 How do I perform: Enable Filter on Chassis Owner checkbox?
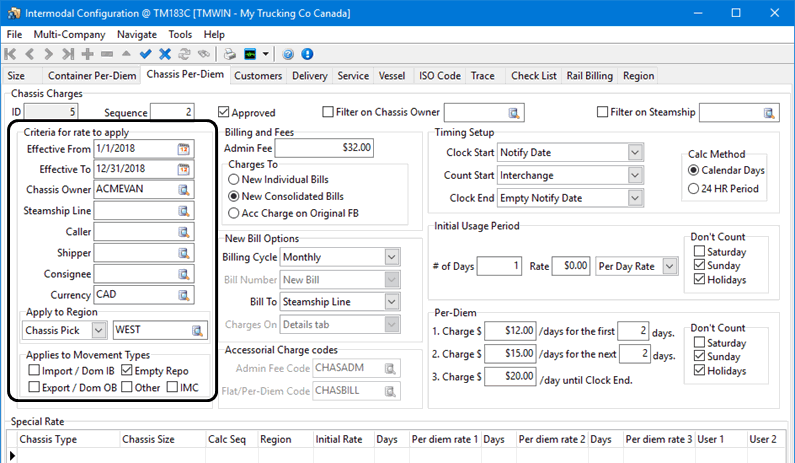328,112
